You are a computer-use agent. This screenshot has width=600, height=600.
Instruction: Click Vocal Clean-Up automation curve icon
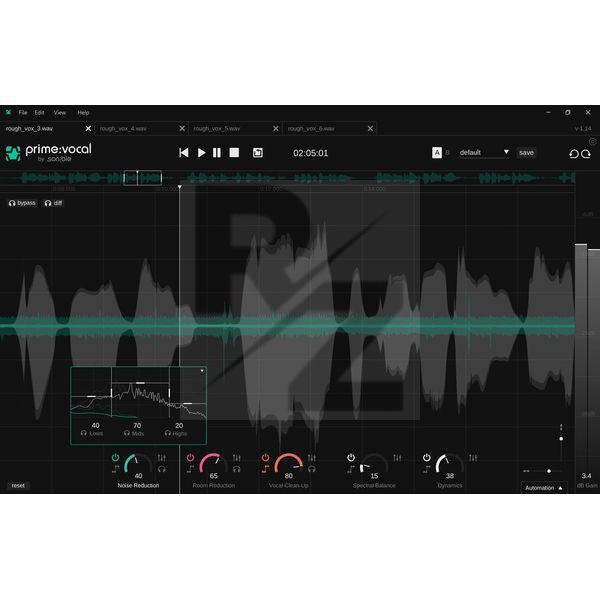point(266,469)
